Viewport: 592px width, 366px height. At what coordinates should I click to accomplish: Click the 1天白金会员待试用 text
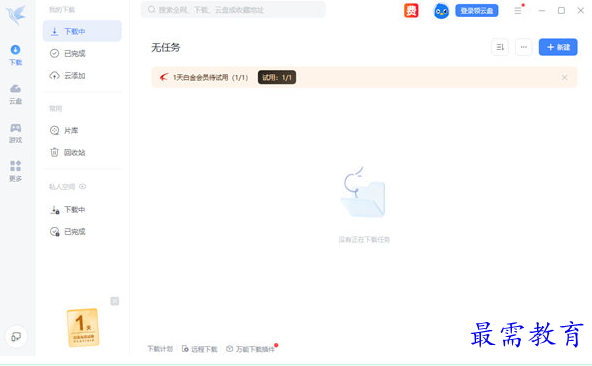(x=210, y=77)
